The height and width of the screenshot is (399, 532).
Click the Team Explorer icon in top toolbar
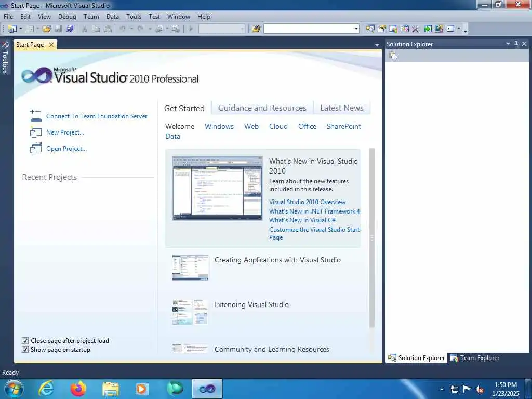pos(393,29)
